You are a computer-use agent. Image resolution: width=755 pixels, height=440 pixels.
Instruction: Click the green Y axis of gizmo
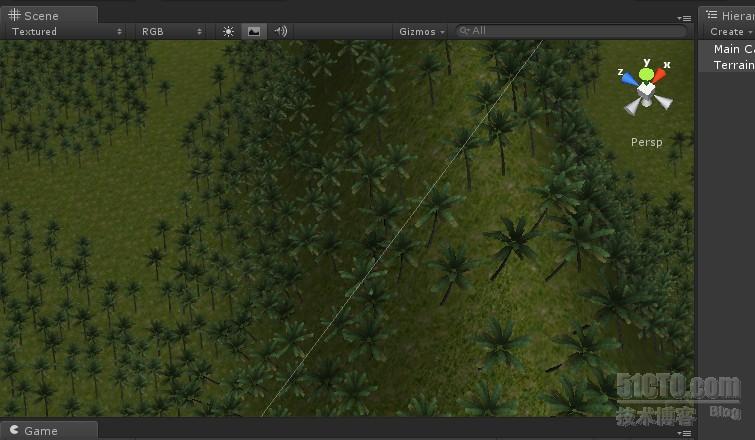pos(646,74)
